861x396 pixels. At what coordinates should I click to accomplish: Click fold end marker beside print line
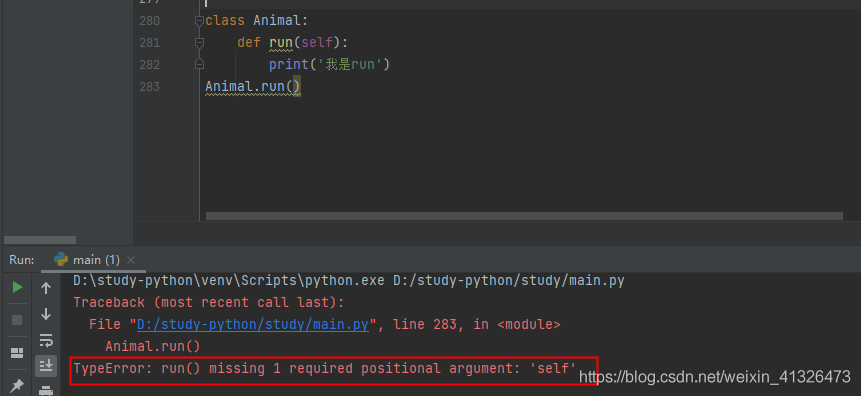tap(199, 64)
